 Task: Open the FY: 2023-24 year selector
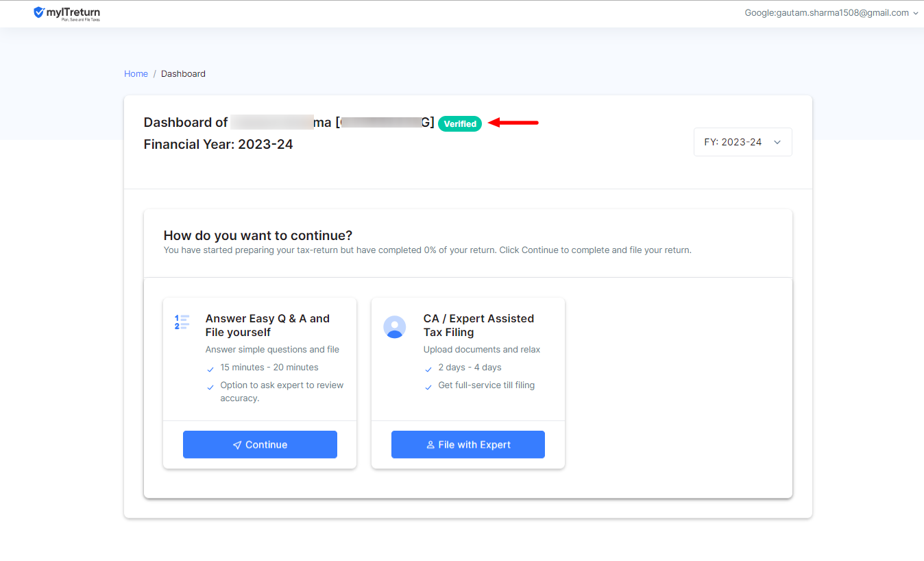pos(742,142)
